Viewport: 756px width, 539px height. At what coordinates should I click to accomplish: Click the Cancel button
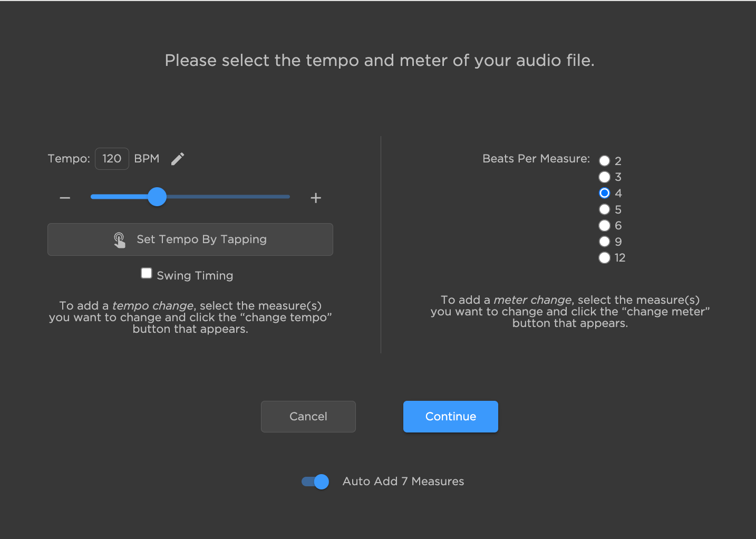coord(308,417)
